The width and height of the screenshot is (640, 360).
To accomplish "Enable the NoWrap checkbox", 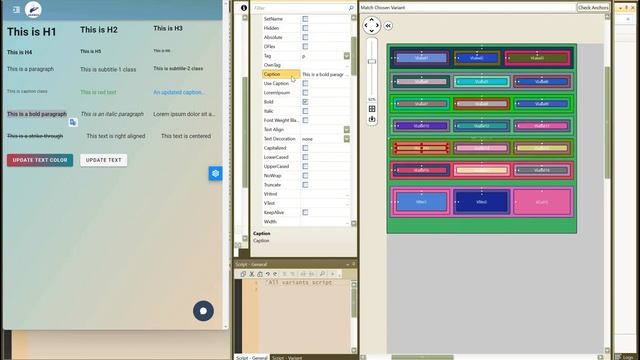I will click(x=305, y=176).
